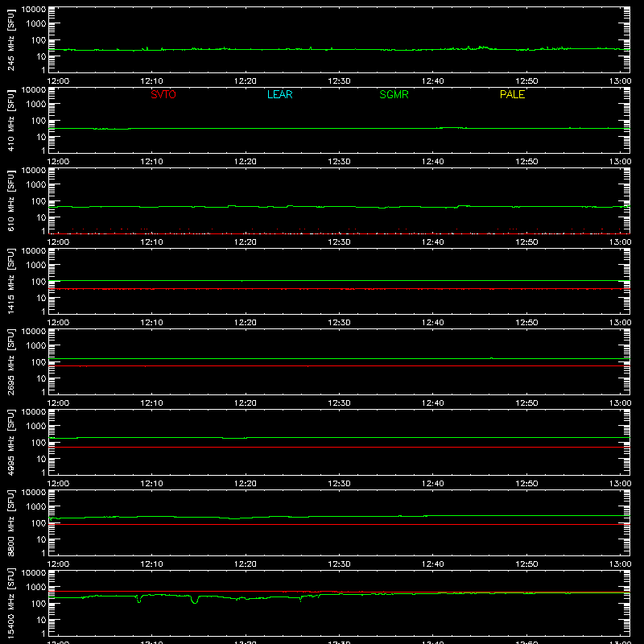Select the 8800 MHz [SFU] axis title
Viewport: 644px width, 644px height.
(x=11, y=522)
